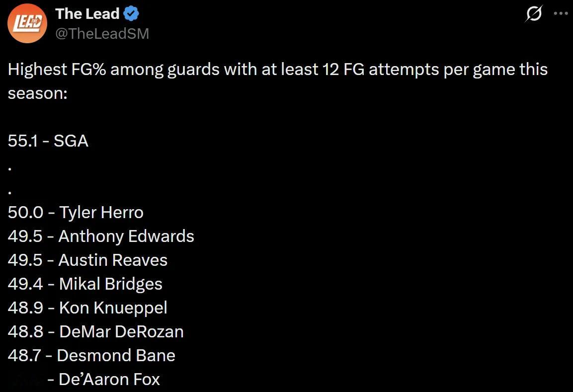
Task: Click the word "season:" in the tweet
Action: tap(37, 93)
